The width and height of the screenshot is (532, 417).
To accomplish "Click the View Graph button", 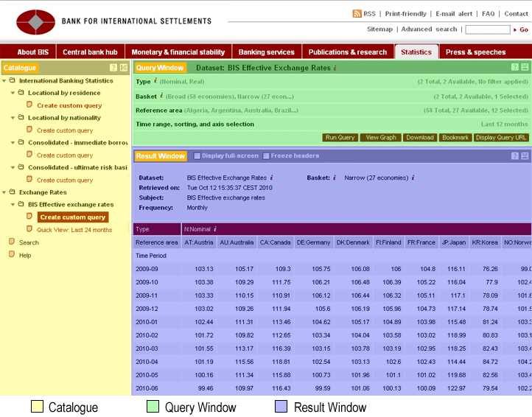I will pos(381,138).
